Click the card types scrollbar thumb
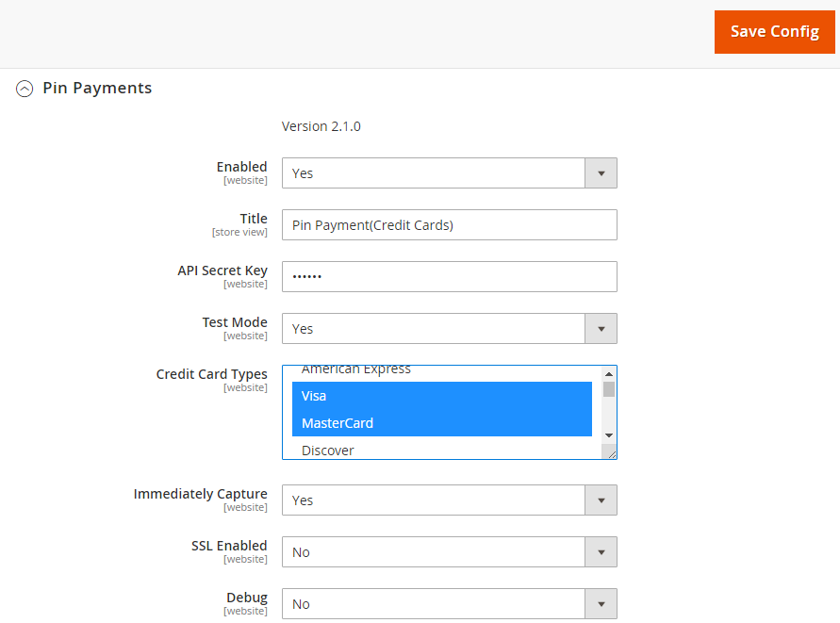Viewport: 840px width, 623px height. pyautogui.click(x=609, y=388)
